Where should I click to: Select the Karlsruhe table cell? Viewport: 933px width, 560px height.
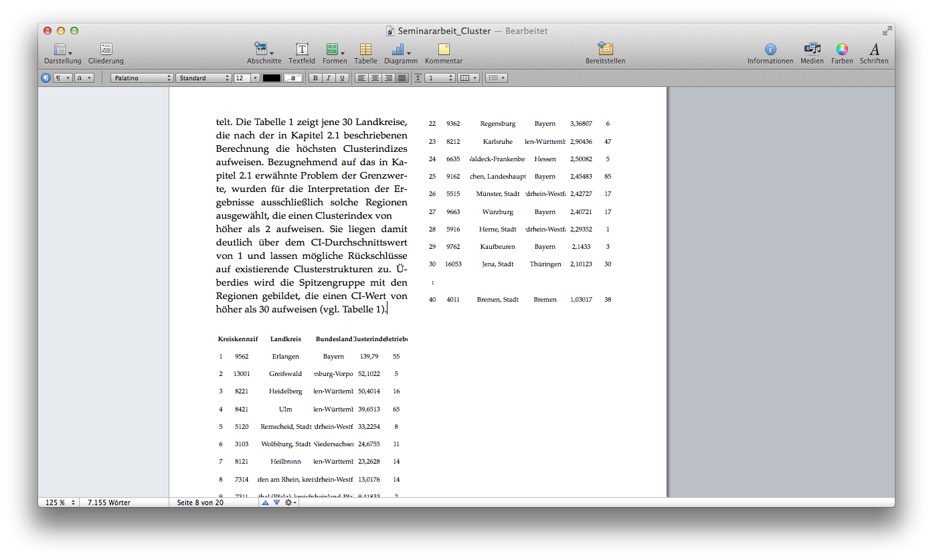498,141
